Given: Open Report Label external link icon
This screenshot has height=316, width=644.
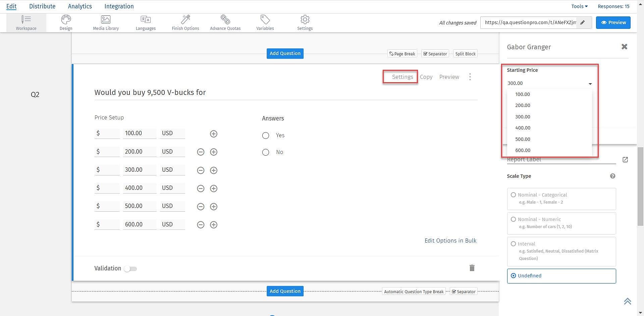Looking at the screenshot, I should click(x=625, y=160).
